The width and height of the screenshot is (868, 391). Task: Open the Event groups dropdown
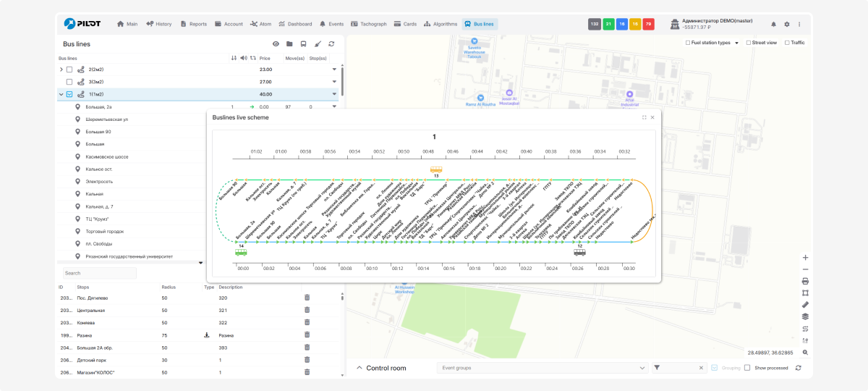[x=542, y=368]
